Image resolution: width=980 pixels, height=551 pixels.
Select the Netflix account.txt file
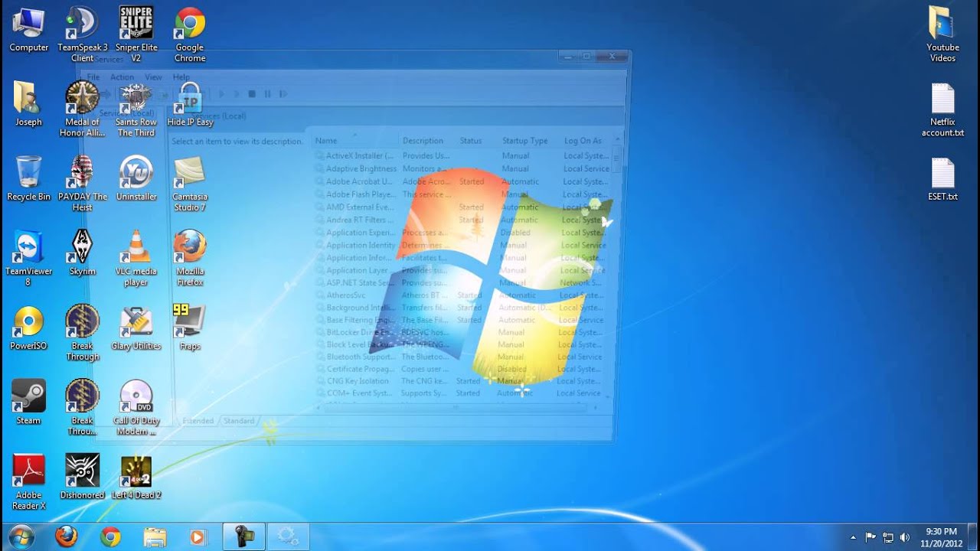tap(942, 109)
